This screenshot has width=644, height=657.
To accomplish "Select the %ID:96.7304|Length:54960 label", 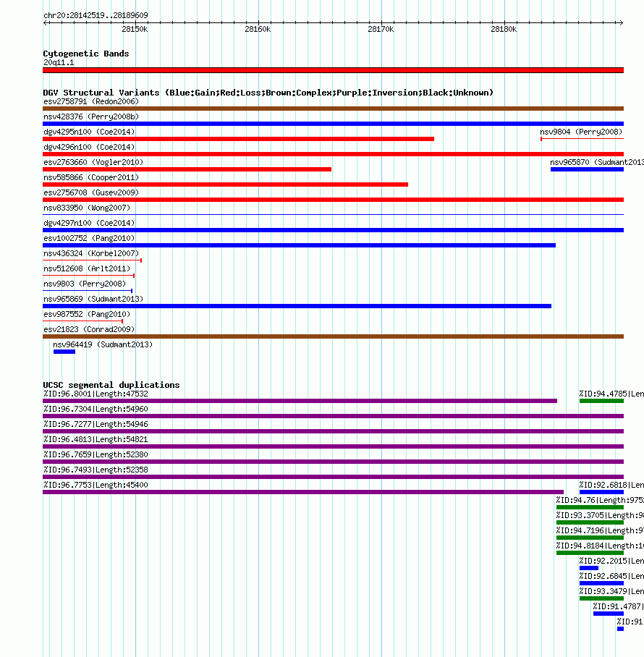I will tap(96, 409).
